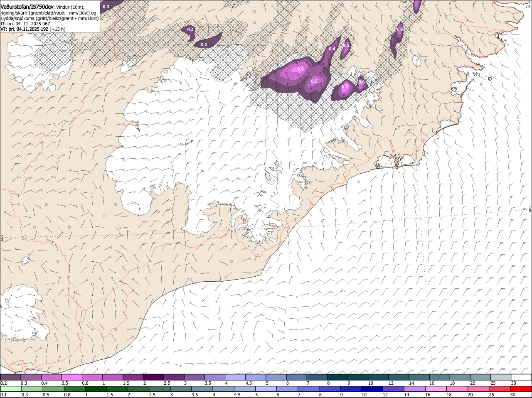This screenshot has height=398, width=532.
Task: Click the '16' label under the bottom legend row
Action: coord(428,395)
